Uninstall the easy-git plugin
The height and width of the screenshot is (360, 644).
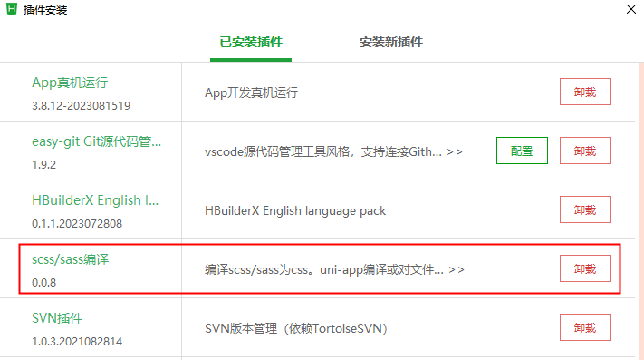585,151
